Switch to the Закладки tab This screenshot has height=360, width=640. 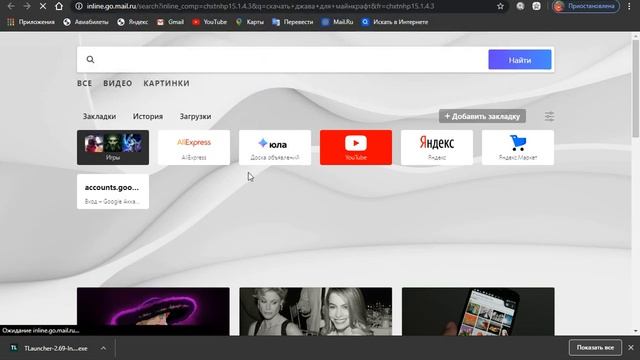[99, 116]
